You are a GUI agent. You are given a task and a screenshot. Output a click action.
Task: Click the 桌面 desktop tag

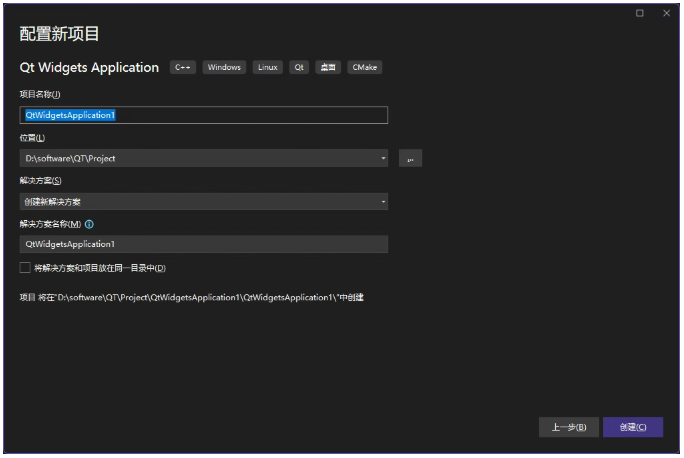pos(328,67)
